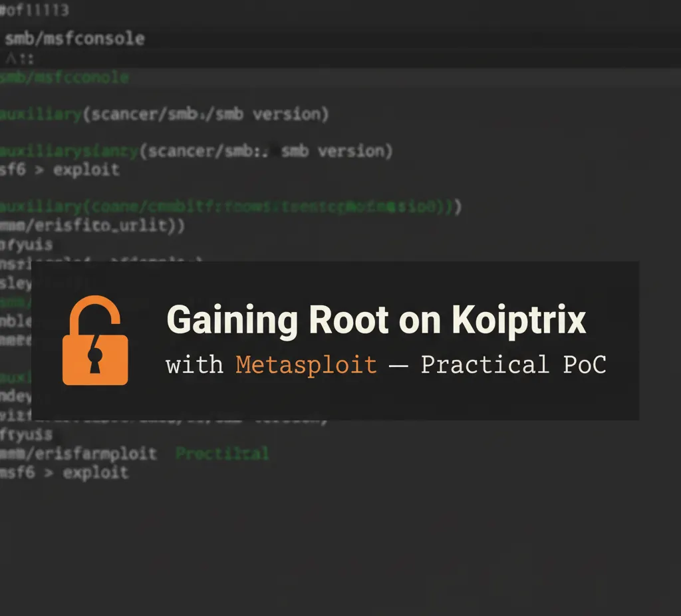The width and height of the screenshot is (681, 616).
Task: Click the orange padlock icon
Action: coord(94,341)
